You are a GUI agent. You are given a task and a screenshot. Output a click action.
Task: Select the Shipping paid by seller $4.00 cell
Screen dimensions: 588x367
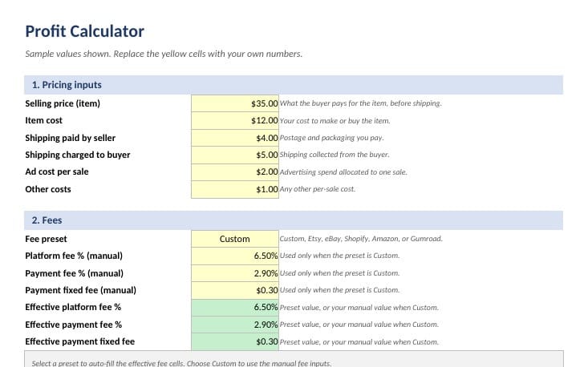(235, 138)
